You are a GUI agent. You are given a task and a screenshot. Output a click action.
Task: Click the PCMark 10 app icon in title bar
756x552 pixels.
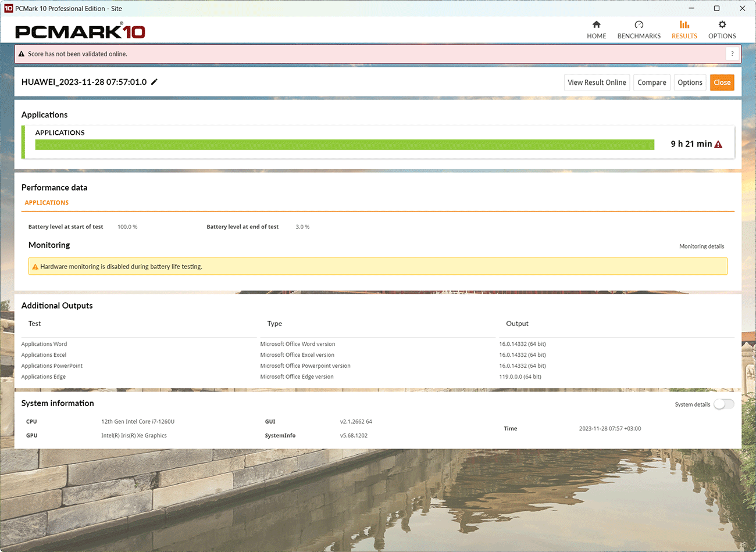tap(8, 8)
